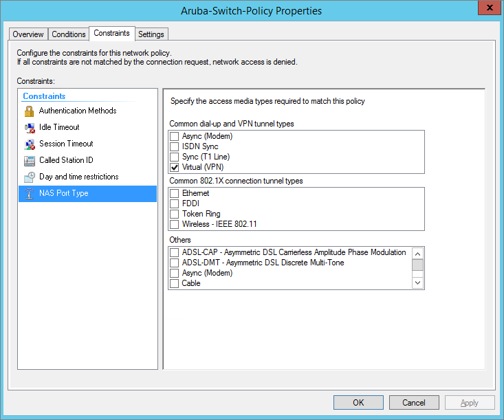Select Called Station ID constraint

pyautogui.click(x=87, y=160)
